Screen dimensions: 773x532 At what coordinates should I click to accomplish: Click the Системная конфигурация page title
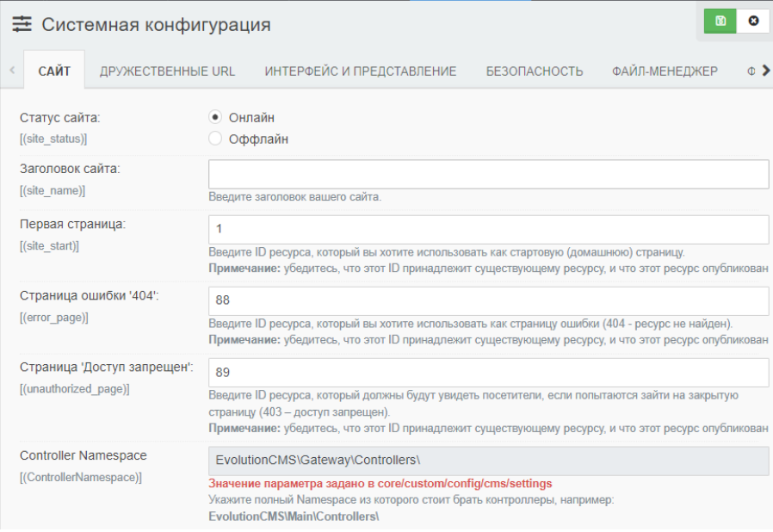click(x=156, y=25)
